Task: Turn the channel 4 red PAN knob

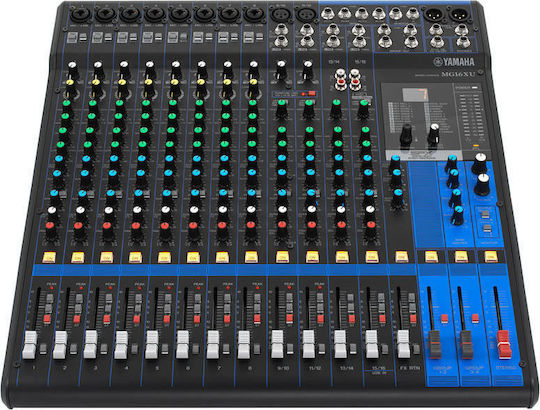Action: click(136, 227)
